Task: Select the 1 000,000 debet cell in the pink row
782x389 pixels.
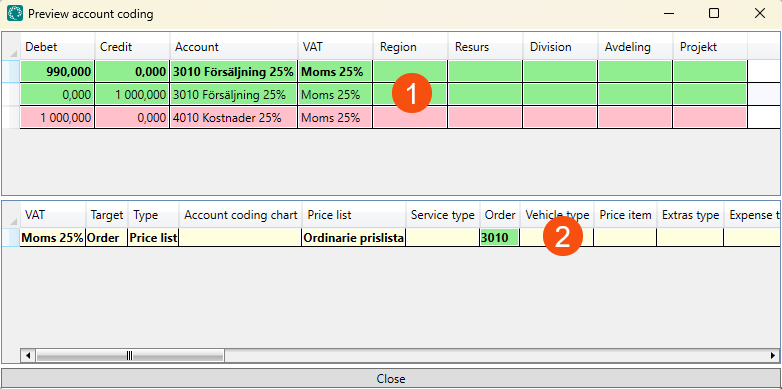Action: click(x=57, y=118)
